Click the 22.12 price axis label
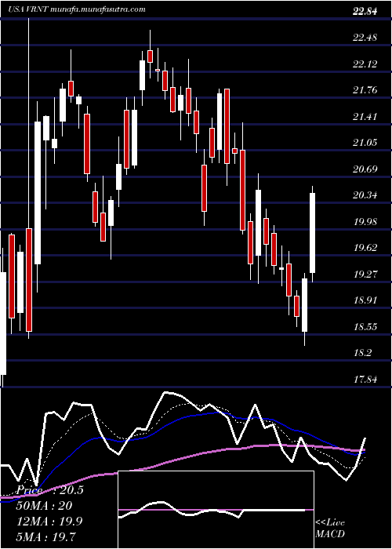392x549 pixels. point(365,64)
